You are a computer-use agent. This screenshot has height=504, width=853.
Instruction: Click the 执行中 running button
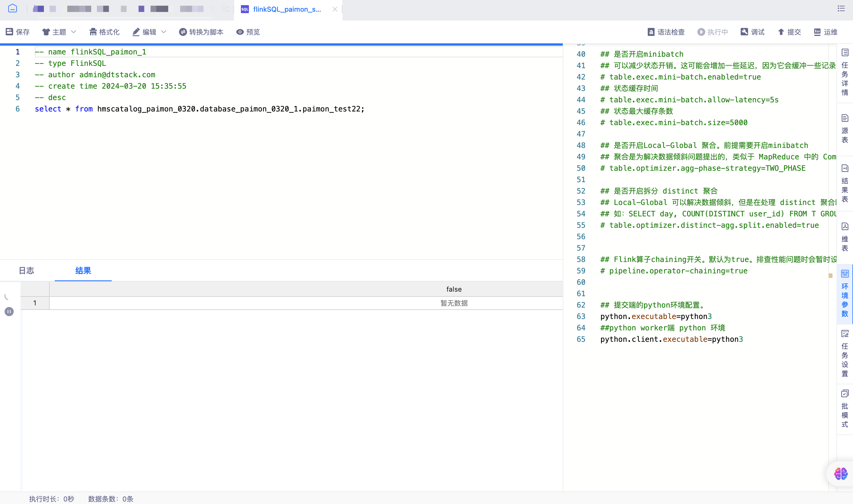(x=713, y=32)
